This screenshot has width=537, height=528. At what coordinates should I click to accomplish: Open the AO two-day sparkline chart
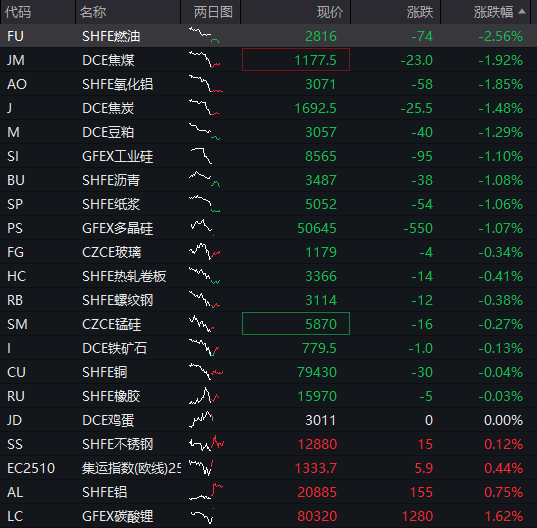pos(206,84)
